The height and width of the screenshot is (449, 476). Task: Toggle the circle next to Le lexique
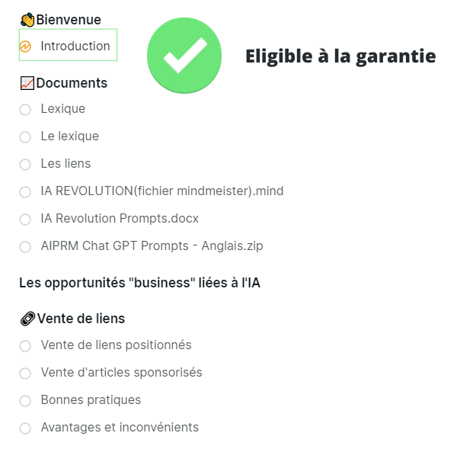pos(25,137)
